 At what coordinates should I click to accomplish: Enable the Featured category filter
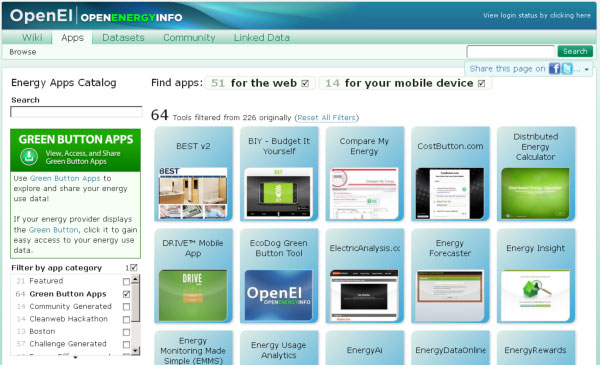coord(126,282)
